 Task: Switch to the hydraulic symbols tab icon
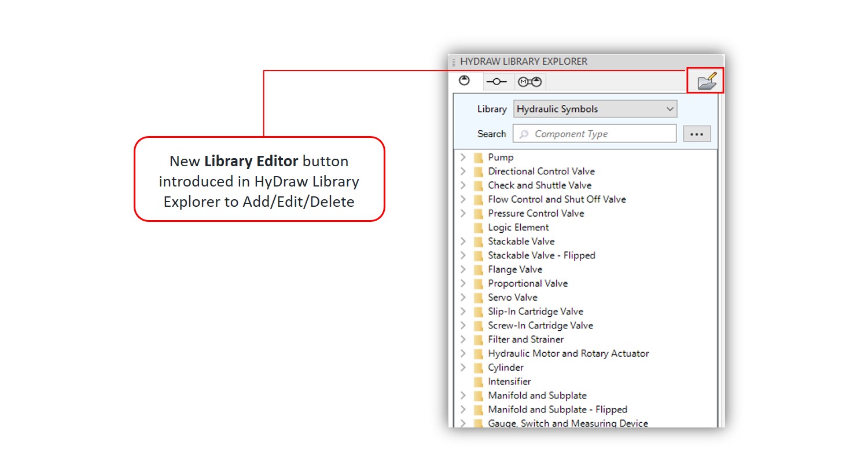tap(464, 81)
